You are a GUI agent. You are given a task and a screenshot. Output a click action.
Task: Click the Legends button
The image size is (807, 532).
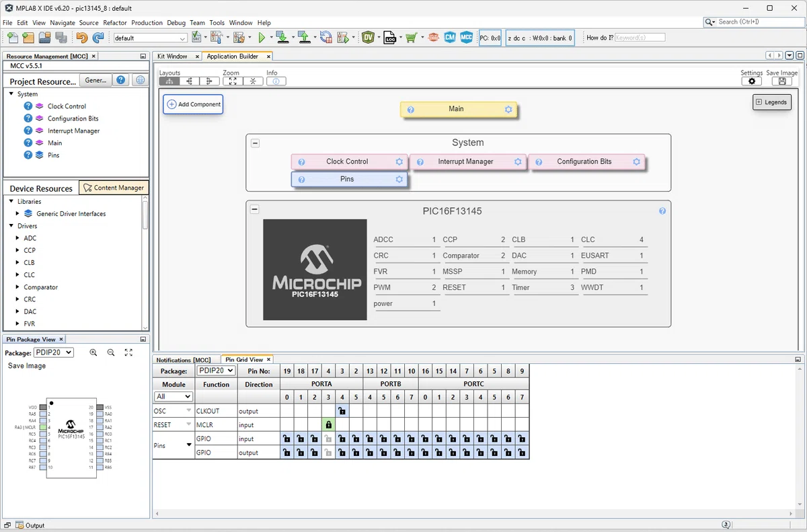771,102
